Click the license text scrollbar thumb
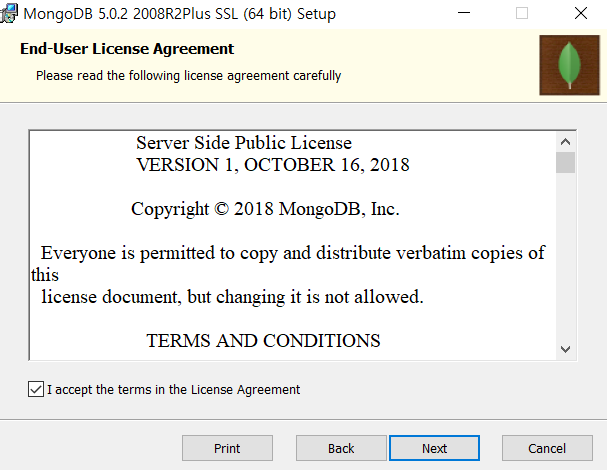This screenshot has height=470, width=607. click(565, 162)
